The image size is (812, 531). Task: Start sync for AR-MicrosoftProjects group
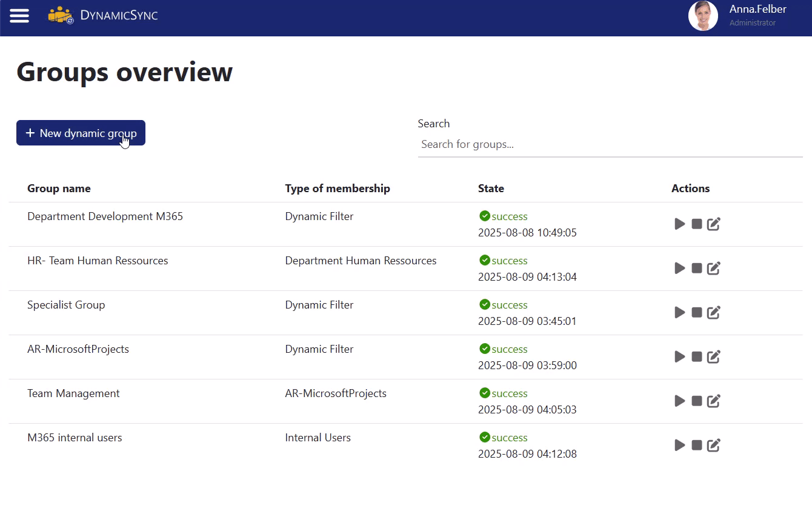coord(679,356)
